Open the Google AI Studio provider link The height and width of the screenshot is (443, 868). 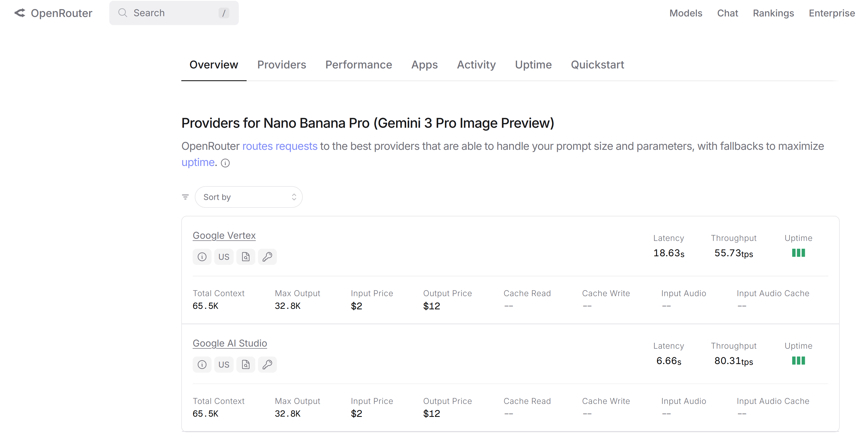click(230, 343)
